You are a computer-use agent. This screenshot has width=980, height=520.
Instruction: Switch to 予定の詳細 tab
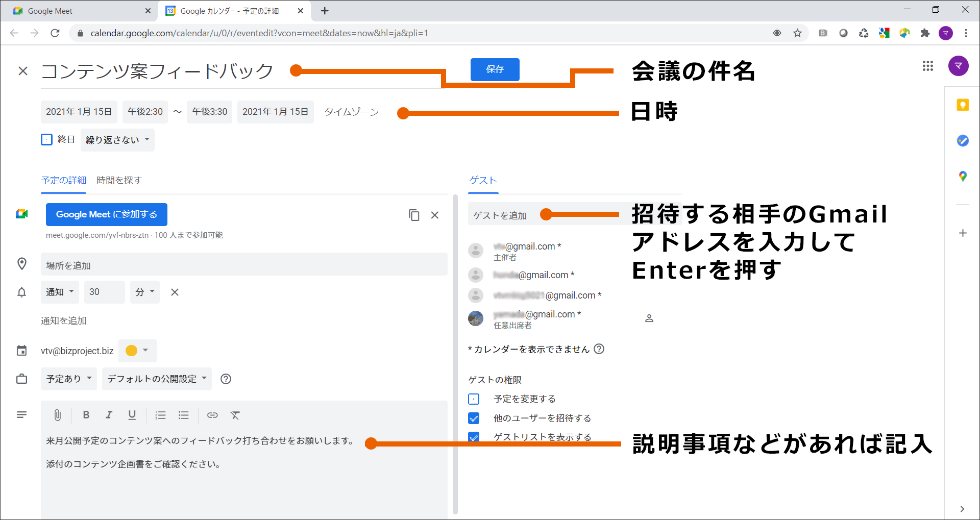pyautogui.click(x=63, y=180)
